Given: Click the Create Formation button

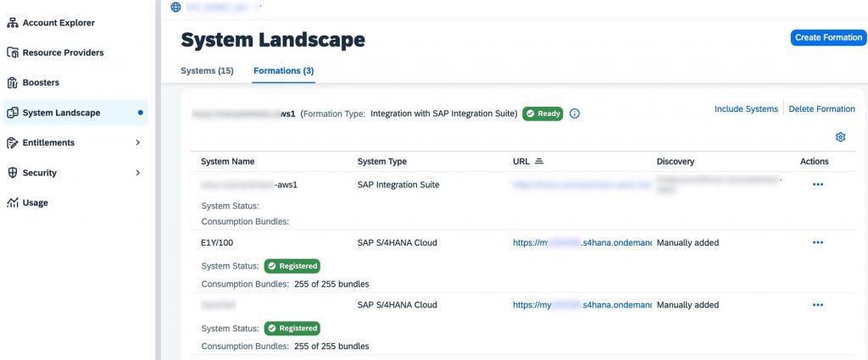Looking at the screenshot, I should [x=828, y=37].
